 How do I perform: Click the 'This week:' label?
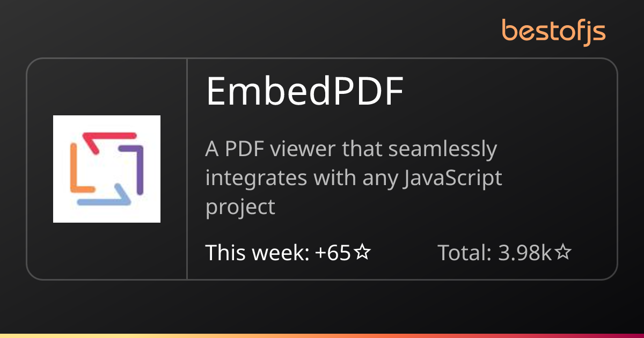[x=257, y=252]
